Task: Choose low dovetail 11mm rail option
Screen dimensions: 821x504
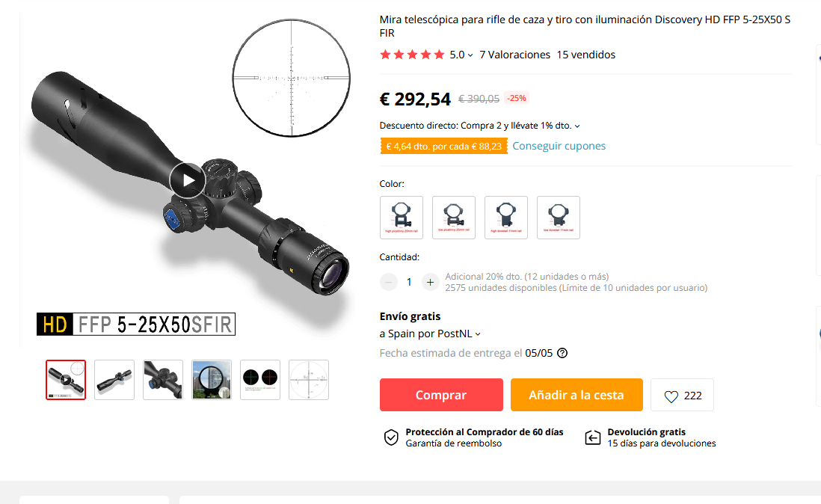Action: click(558, 217)
